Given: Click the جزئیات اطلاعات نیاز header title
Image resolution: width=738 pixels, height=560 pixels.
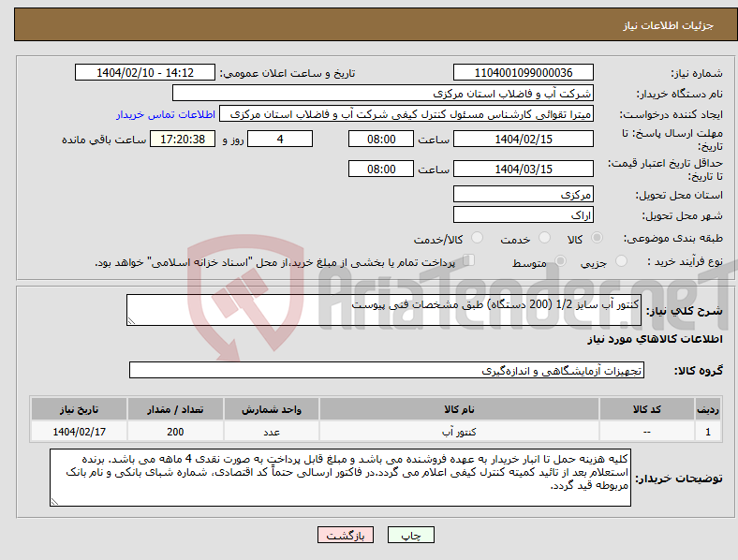Looking at the screenshot, I should coord(669,25).
